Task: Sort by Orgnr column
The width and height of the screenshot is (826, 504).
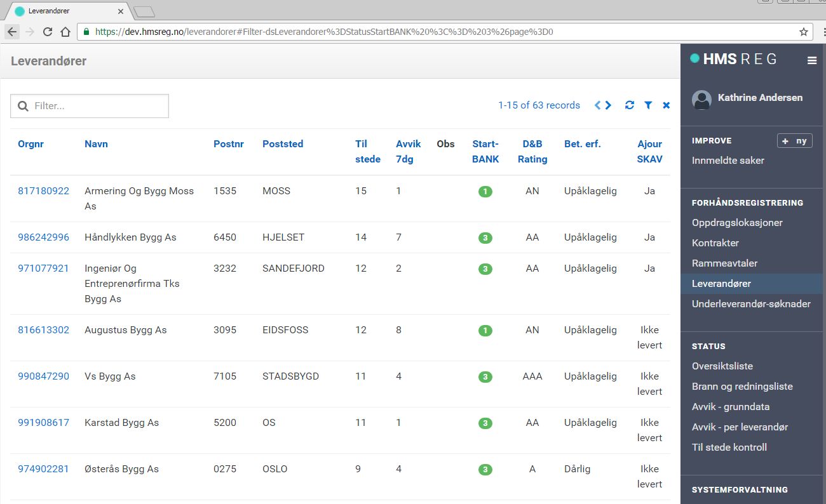Action: click(30, 144)
